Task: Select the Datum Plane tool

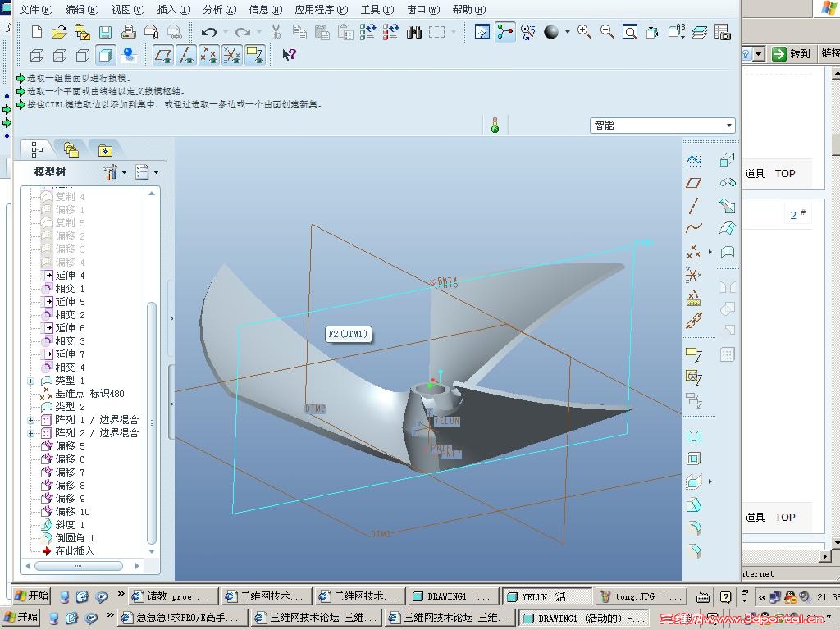Action: [693, 183]
